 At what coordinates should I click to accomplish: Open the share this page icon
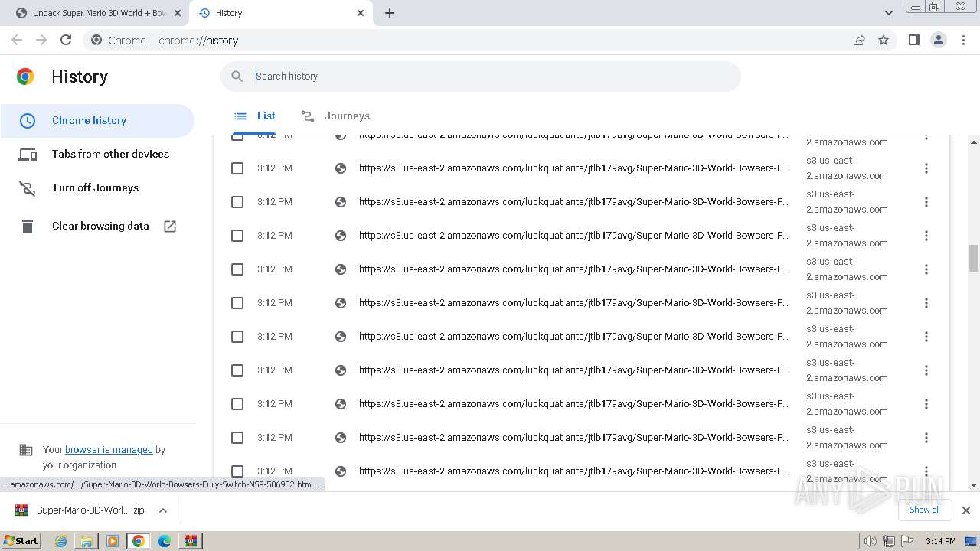coord(859,41)
